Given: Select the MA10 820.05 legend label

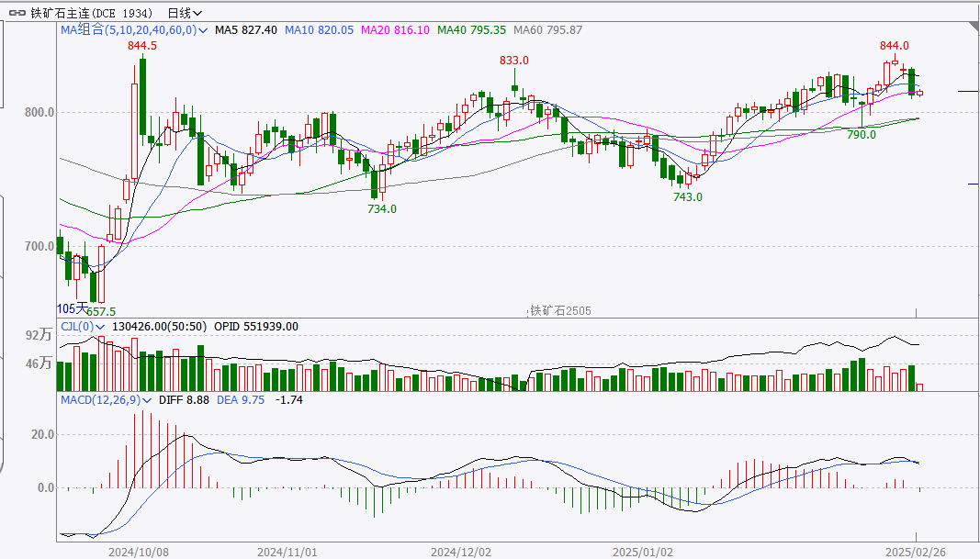Looking at the screenshot, I should pyautogui.click(x=319, y=30).
